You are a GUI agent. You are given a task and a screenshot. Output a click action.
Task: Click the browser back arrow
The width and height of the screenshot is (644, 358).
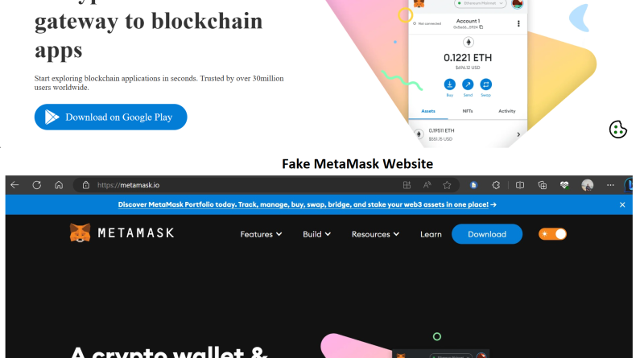point(14,185)
